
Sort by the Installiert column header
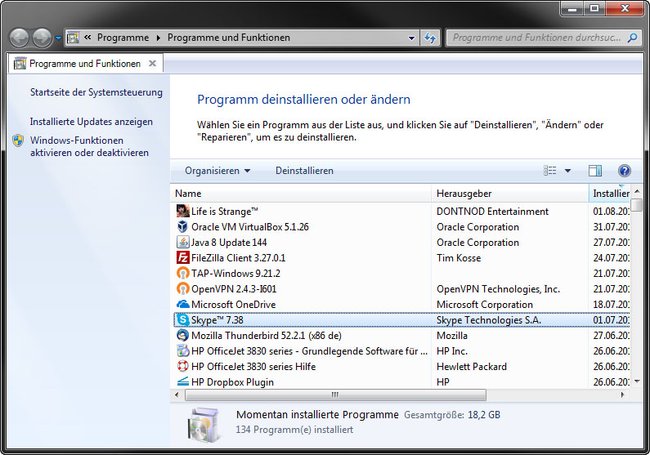[609, 194]
